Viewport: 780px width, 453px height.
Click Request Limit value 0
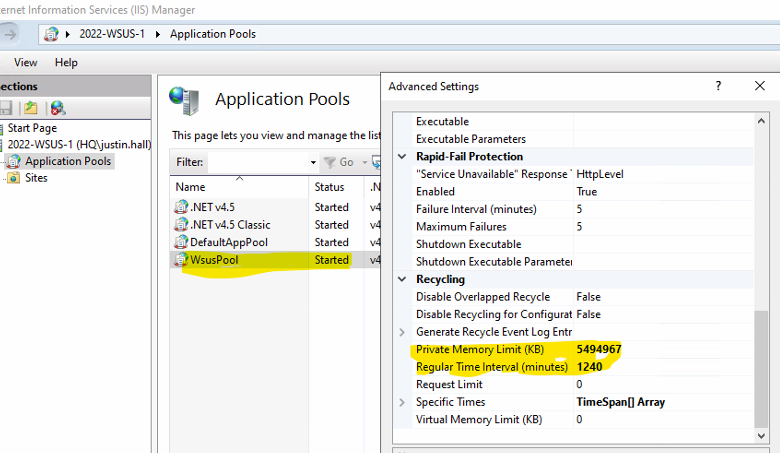tap(579, 384)
